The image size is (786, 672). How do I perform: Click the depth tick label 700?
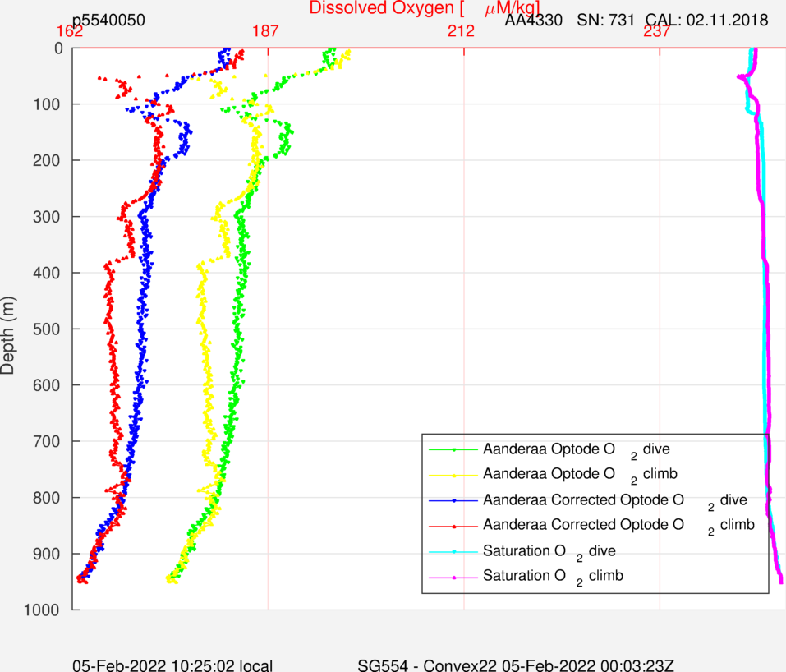click(47, 441)
